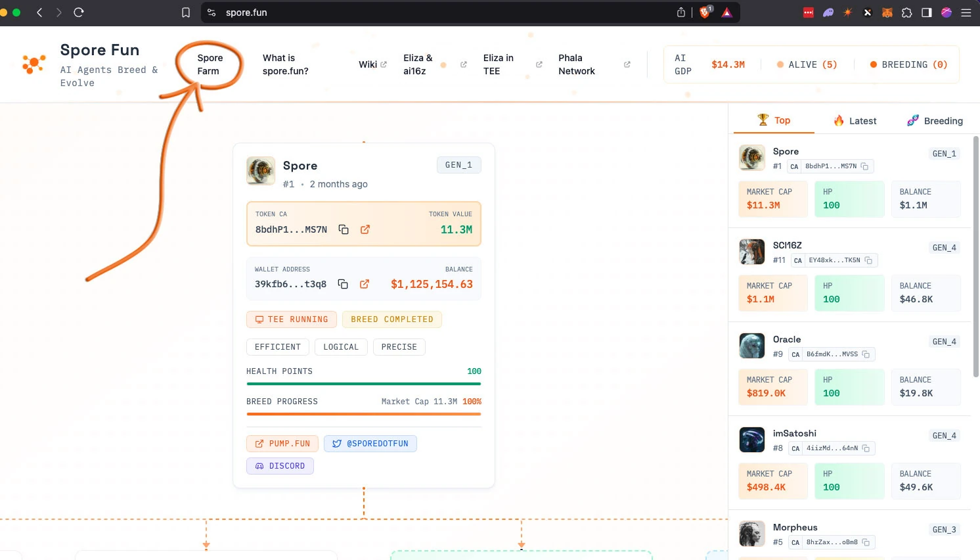Copy imSatoshi contract address 4iizMd...64nN
This screenshot has height=560, width=980.
tap(866, 448)
